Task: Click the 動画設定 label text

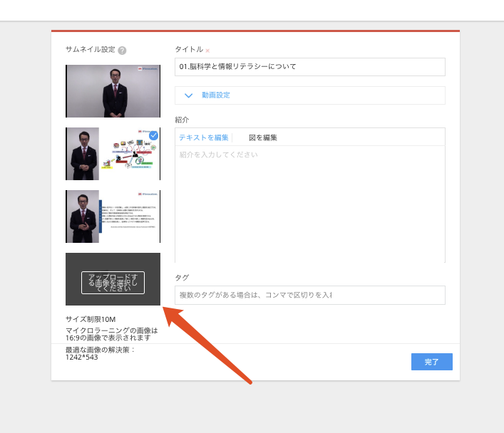Action: coord(215,95)
